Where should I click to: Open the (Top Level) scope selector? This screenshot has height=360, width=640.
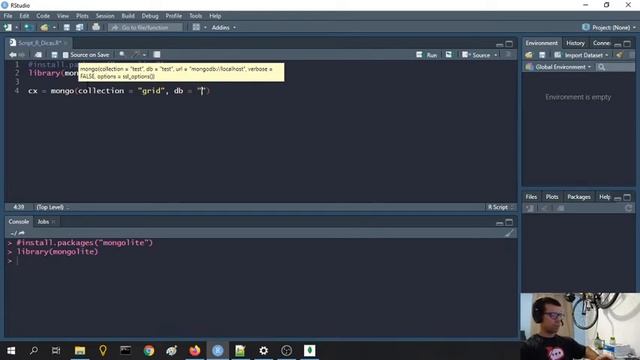coord(52,207)
